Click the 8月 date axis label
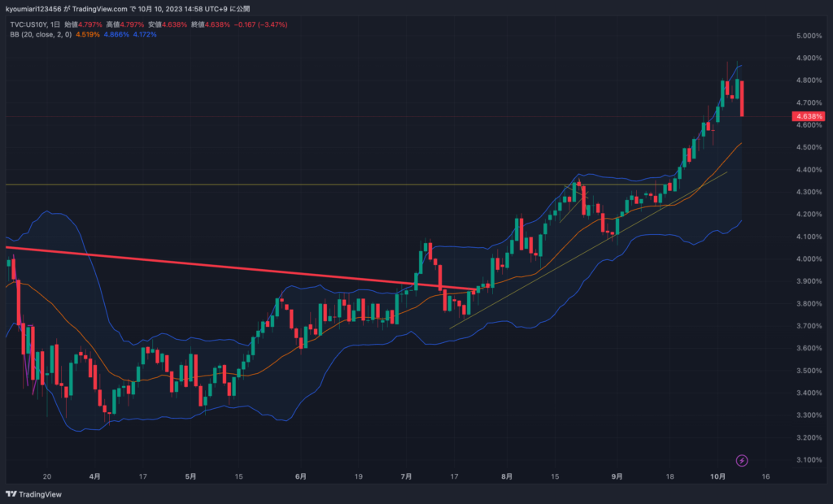Screen dimensions: 833x504 coord(507,476)
